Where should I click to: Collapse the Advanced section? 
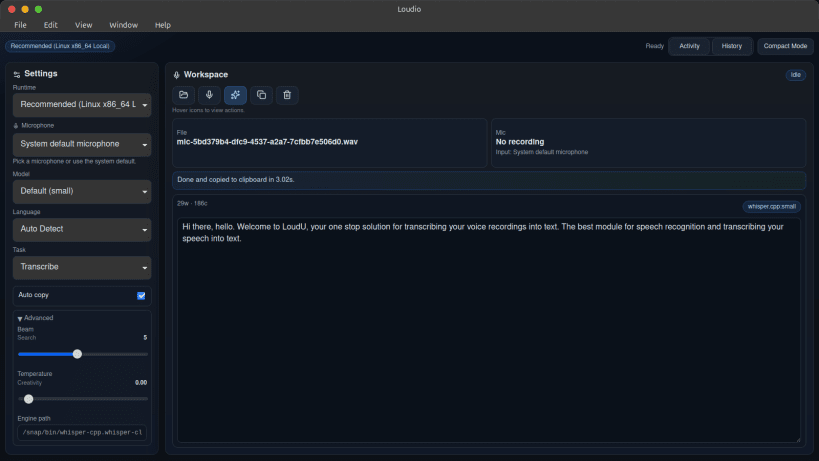pos(36,318)
